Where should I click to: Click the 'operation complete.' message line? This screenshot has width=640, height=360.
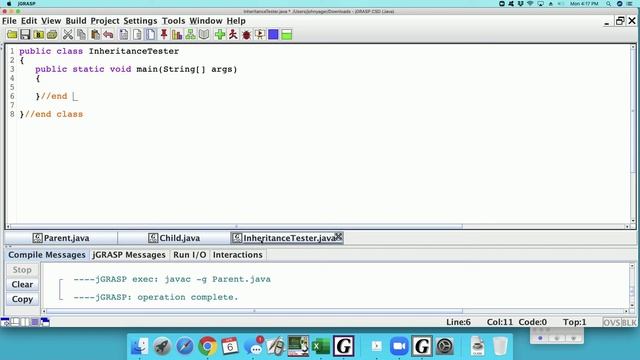[156, 297]
